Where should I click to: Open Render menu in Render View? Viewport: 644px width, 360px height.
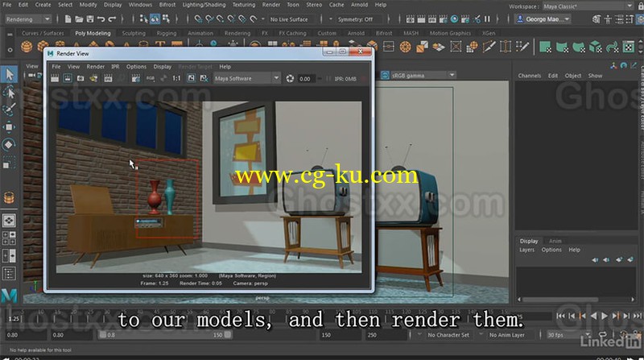95,67
